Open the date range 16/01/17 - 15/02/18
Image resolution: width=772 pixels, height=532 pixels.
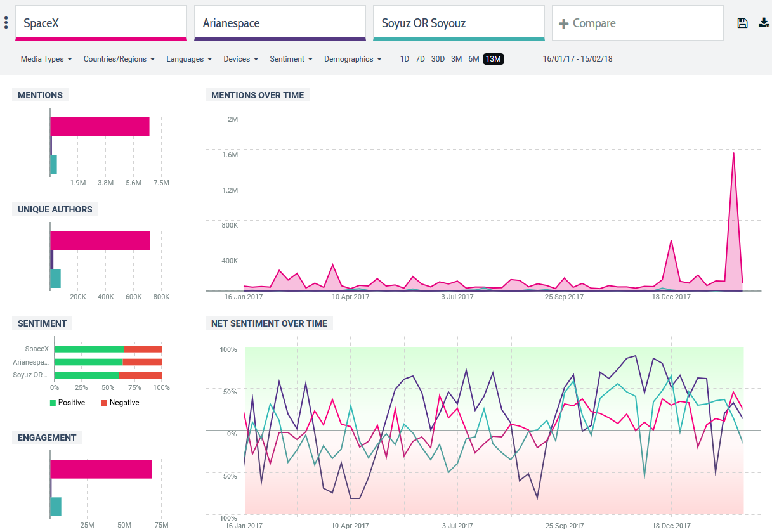tap(577, 59)
